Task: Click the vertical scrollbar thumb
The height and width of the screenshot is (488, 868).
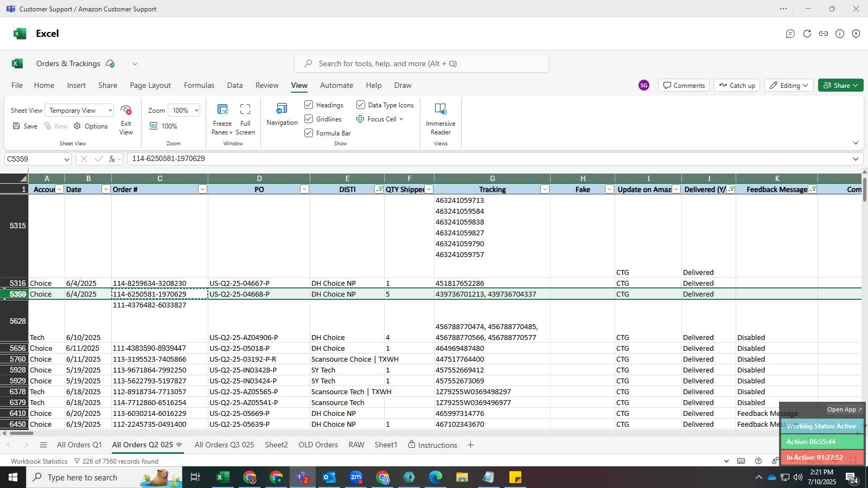Action: coord(864,190)
